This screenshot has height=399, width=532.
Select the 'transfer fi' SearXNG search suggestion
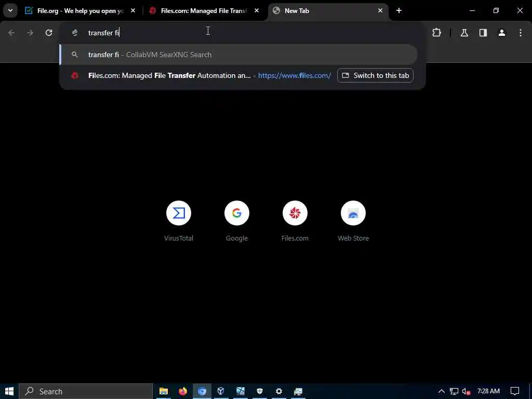[238, 55]
